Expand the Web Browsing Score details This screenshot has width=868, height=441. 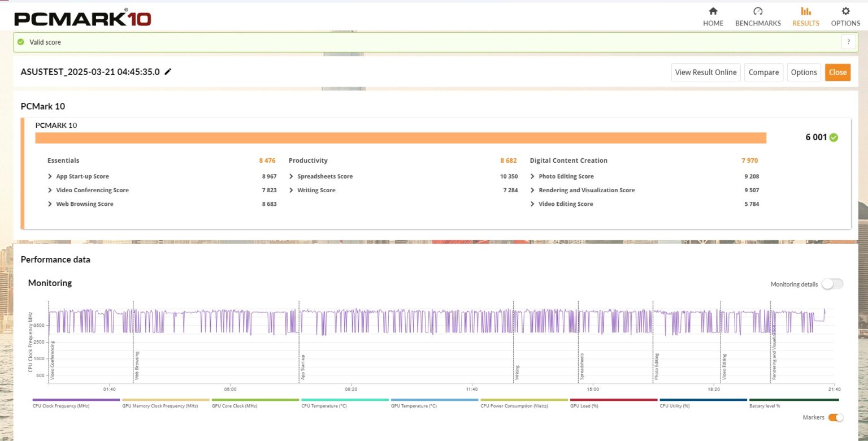click(x=50, y=204)
